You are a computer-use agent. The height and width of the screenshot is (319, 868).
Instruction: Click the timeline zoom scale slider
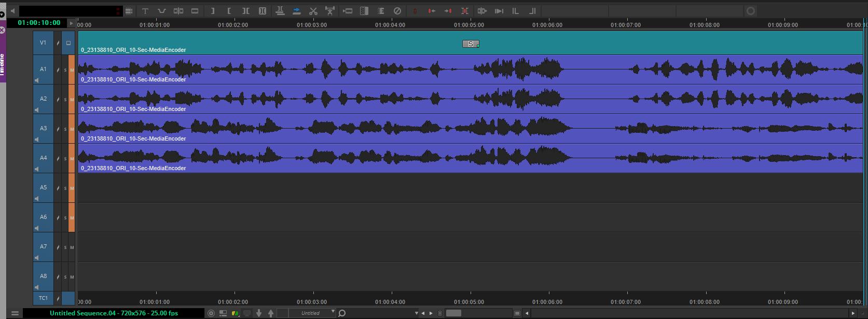[453, 313]
